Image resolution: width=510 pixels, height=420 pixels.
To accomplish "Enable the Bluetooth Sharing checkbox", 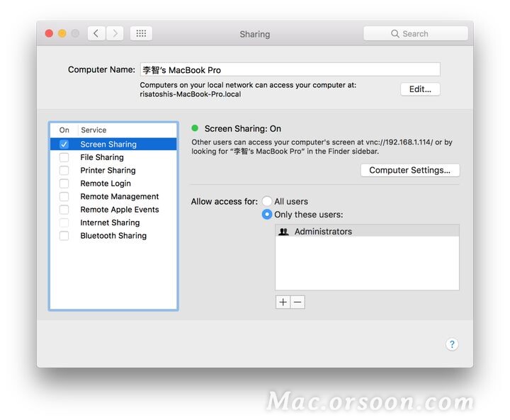I will [64, 236].
